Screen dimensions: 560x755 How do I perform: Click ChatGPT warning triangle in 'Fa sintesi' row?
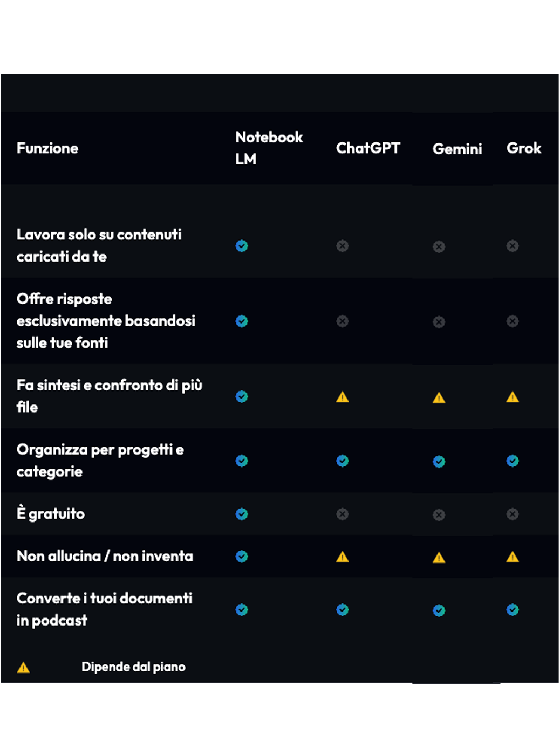(x=343, y=397)
